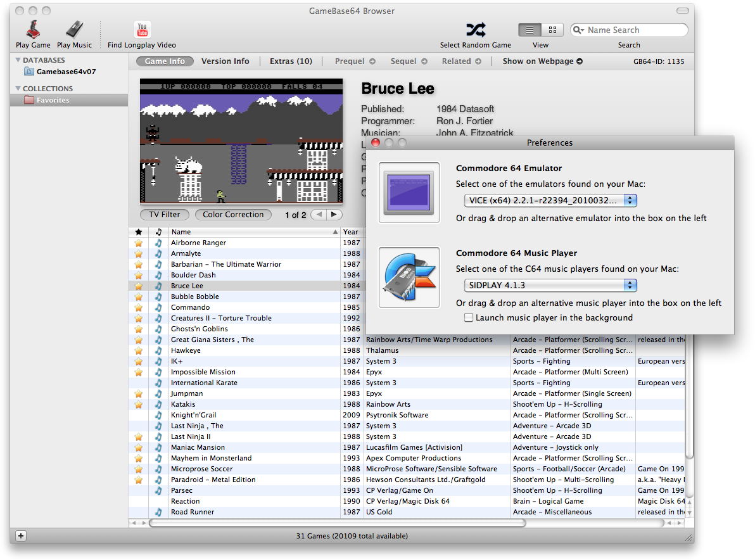Sort by the favorite star column header
Screen dimensions: 755x560
[x=139, y=232]
